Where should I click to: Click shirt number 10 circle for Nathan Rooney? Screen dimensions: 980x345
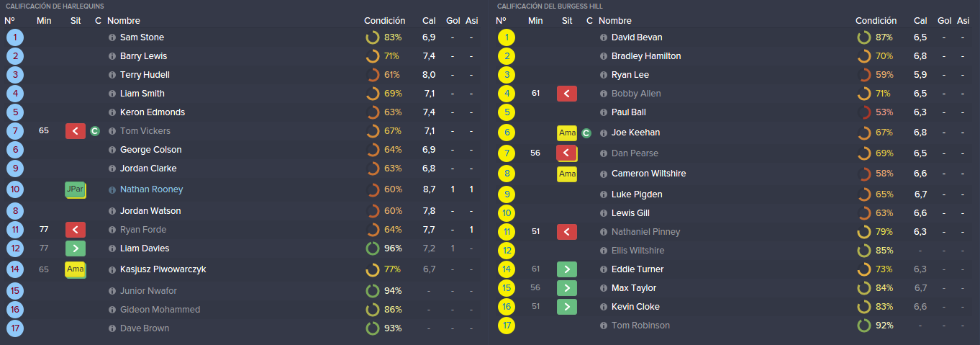(14, 189)
